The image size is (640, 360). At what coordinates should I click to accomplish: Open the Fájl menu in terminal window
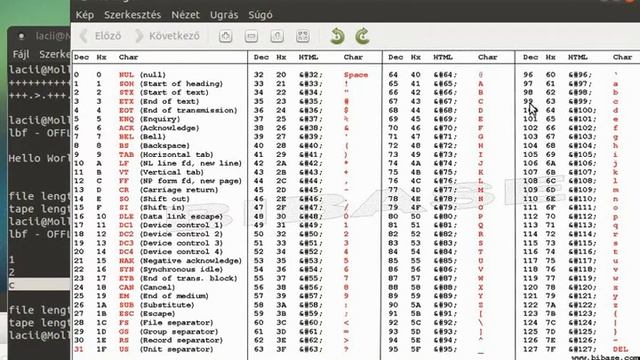click(x=21, y=54)
